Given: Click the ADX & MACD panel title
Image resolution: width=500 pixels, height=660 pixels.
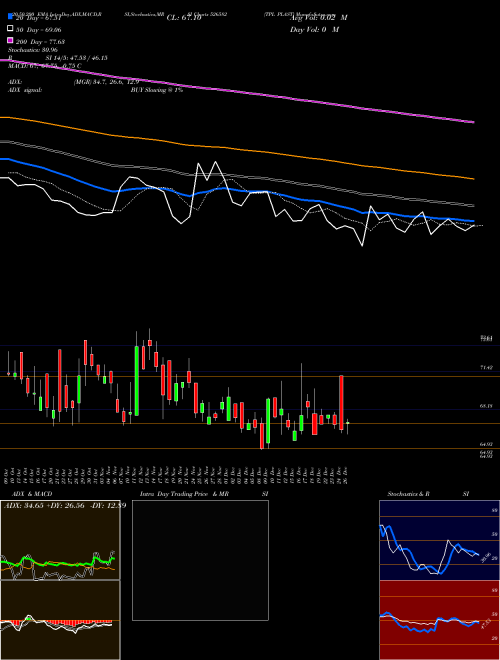Looking at the screenshot, I should tap(32, 494).
